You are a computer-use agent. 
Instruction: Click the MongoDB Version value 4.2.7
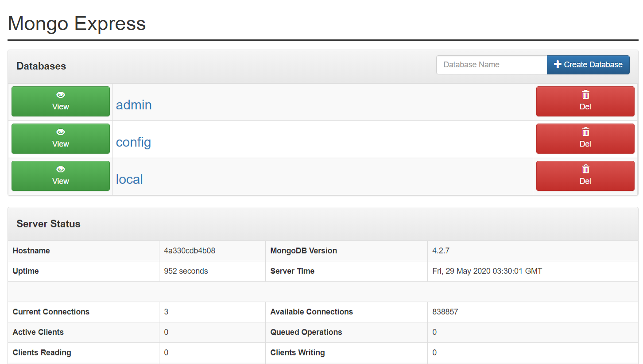[x=441, y=251]
